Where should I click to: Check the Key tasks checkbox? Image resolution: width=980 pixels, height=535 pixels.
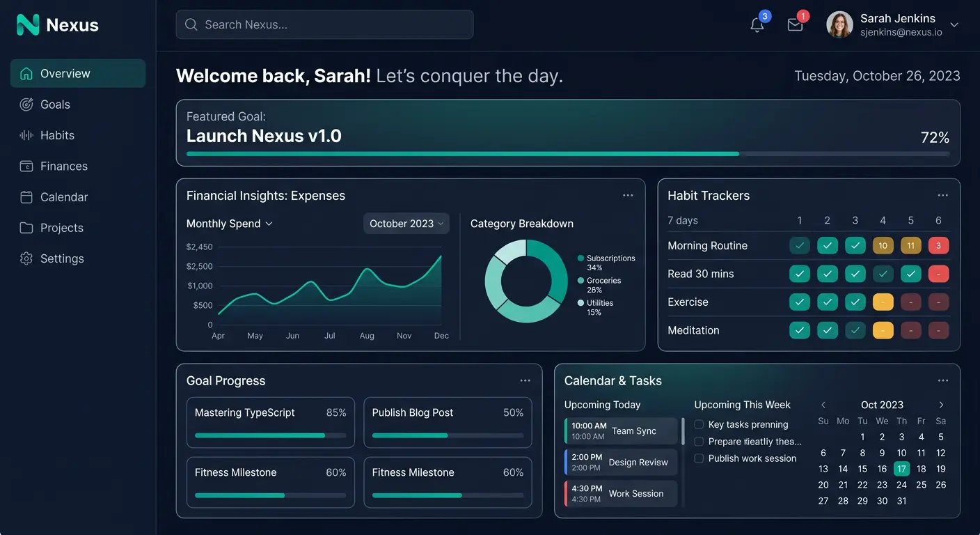[x=699, y=424]
